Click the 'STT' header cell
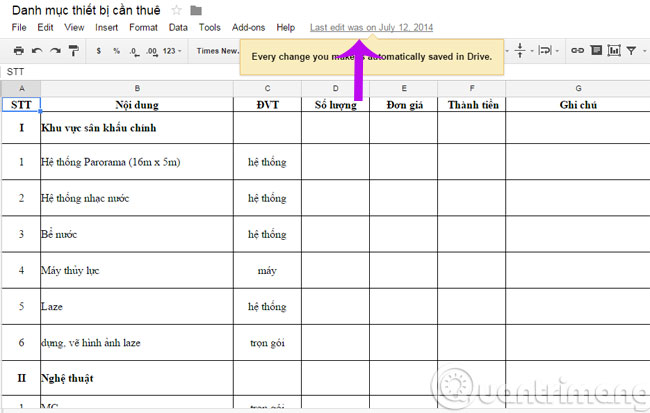Image resolution: width=650 pixels, height=413 pixels. click(x=21, y=104)
